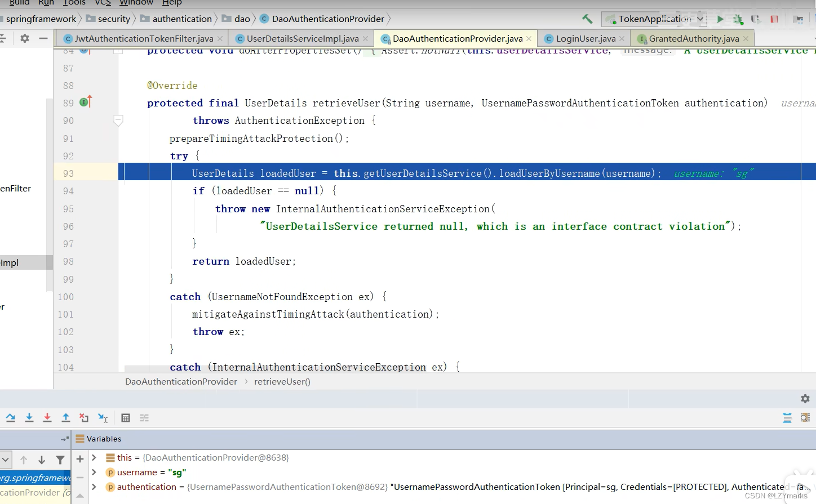816x504 pixels.
Task: Click 'mitigateAgainstTimingAttack(authentication);' line
Action: 316,314
